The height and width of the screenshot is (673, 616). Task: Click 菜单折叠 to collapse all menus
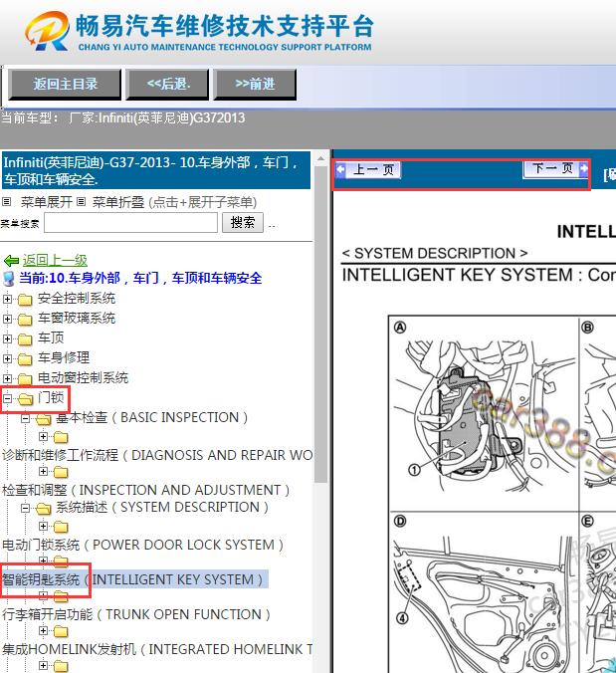pyautogui.click(x=118, y=202)
